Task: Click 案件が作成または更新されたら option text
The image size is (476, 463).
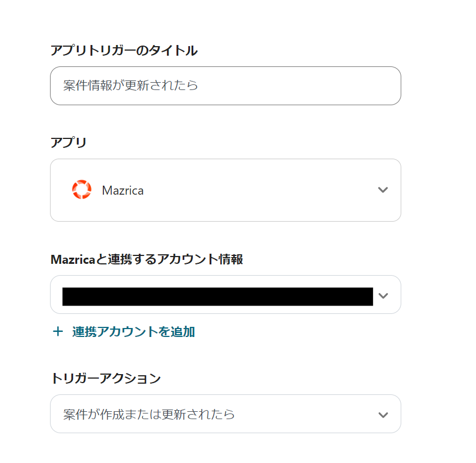Action: pyautogui.click(x=149, y=415)
